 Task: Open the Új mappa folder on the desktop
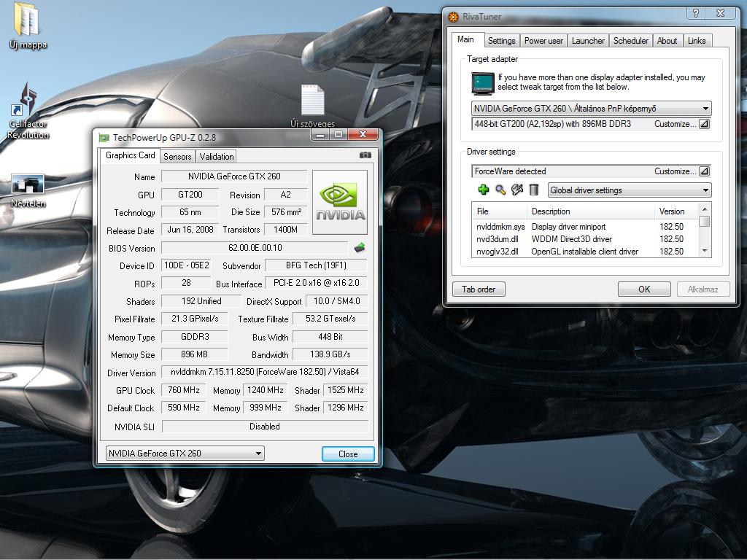(28, 26)
